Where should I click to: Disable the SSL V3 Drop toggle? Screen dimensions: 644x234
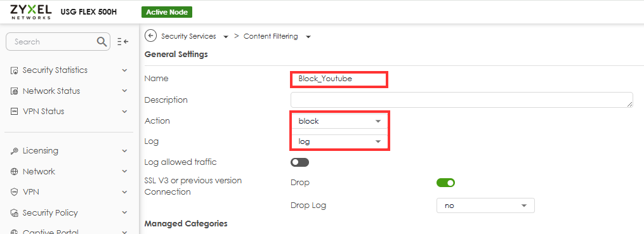coord(445,183)
